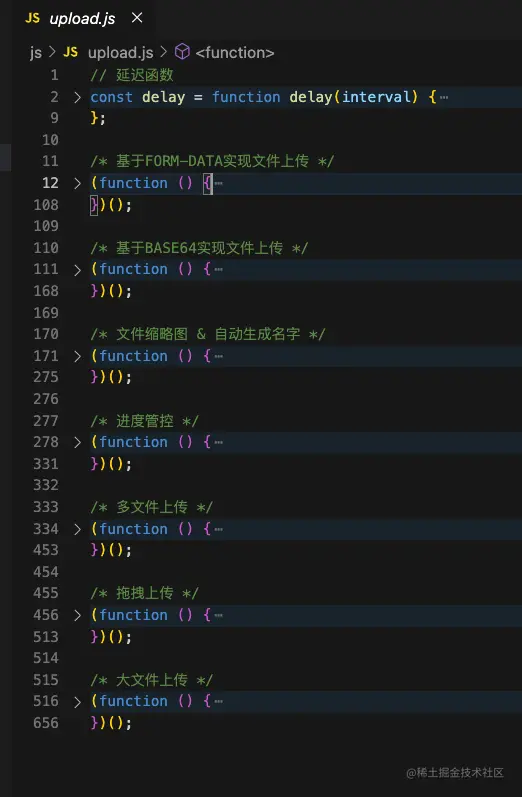The width and height of the screenshot is (522, 797).
Task: Expand the multi-file upload function at line 334
Action: tap(77, 529)
